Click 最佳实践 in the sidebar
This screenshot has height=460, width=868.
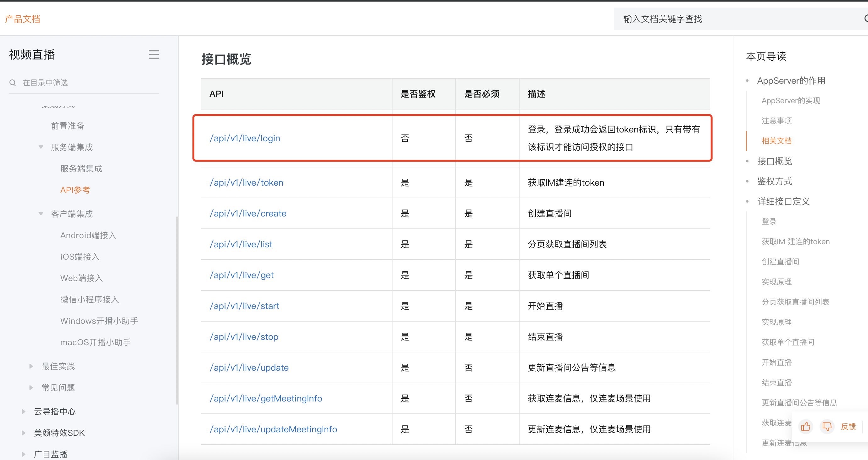click(58, 366)
